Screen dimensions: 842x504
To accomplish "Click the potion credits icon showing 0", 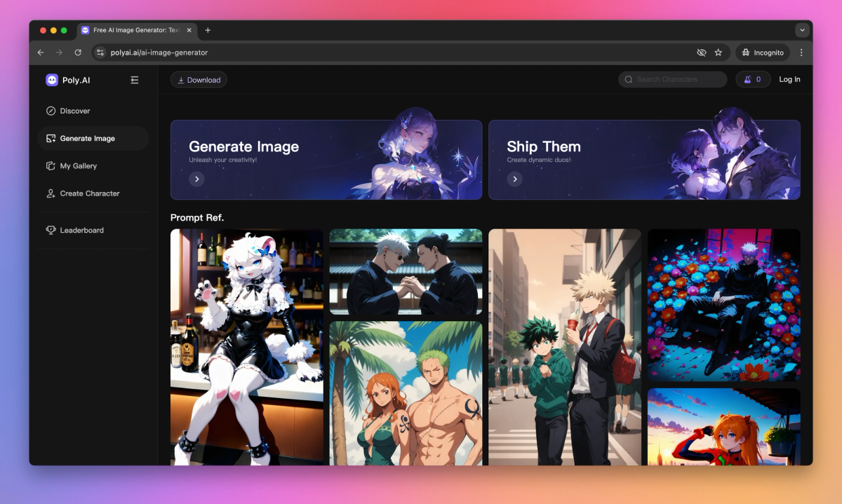I will coord(748,79).
